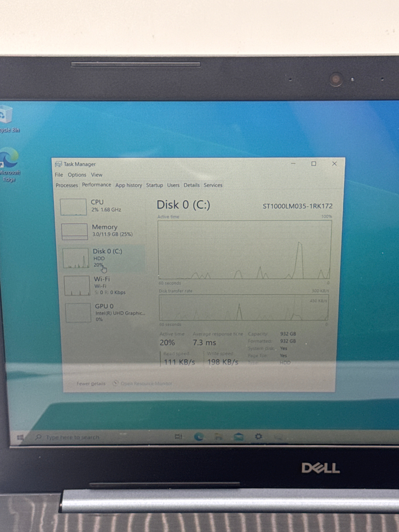Open the Users tab
399x532 pixels.
coord(173,185)
